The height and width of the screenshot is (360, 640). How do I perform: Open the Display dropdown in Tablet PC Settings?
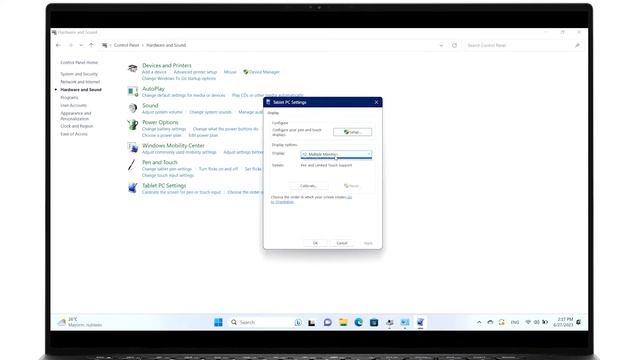pos(336,154)
